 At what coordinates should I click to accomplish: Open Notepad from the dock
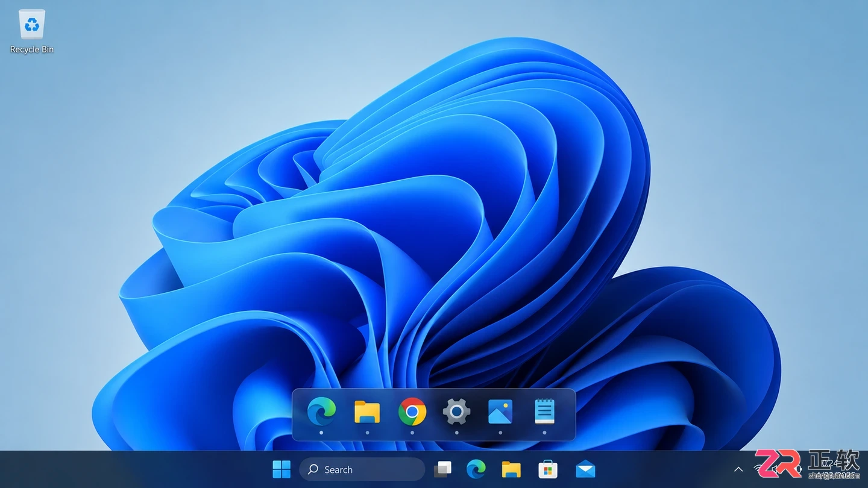(544, 412)
